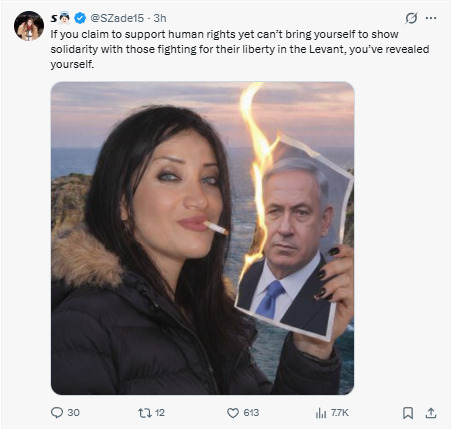Open the author's round profile avatar
The width and height of the screenshot is (453, 429).
point(29,26)
